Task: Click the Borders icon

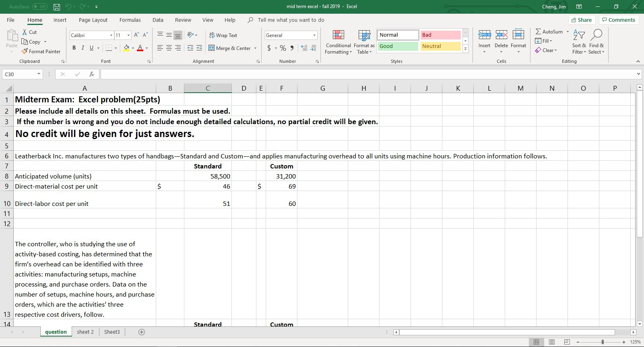Action: click(109, 48)
